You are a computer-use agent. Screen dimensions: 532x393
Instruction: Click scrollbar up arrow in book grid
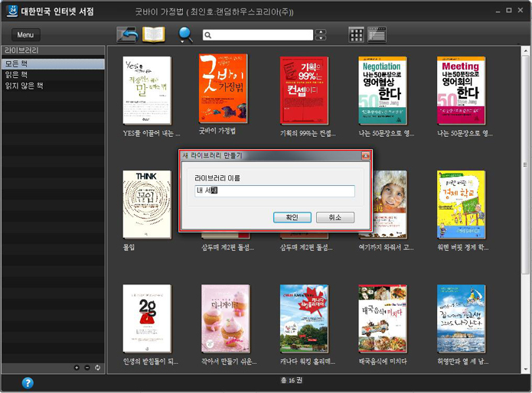point(526,51)
